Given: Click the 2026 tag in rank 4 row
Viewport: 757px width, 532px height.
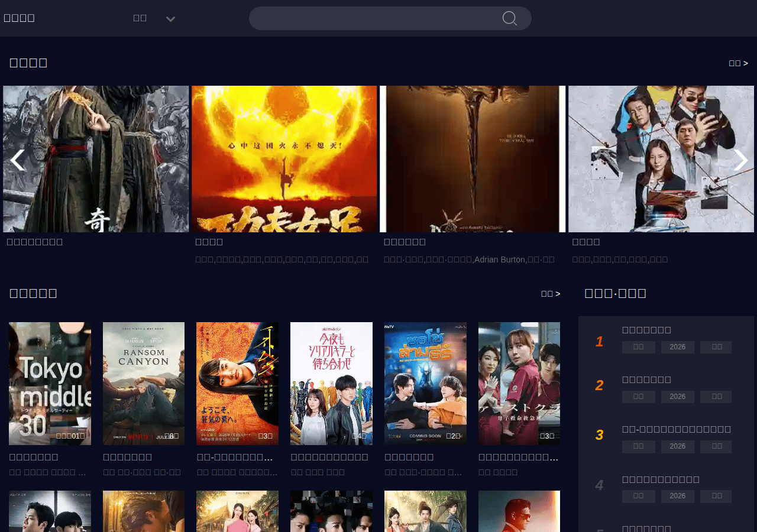Looking at the screenshot, I should pos(678,496).
